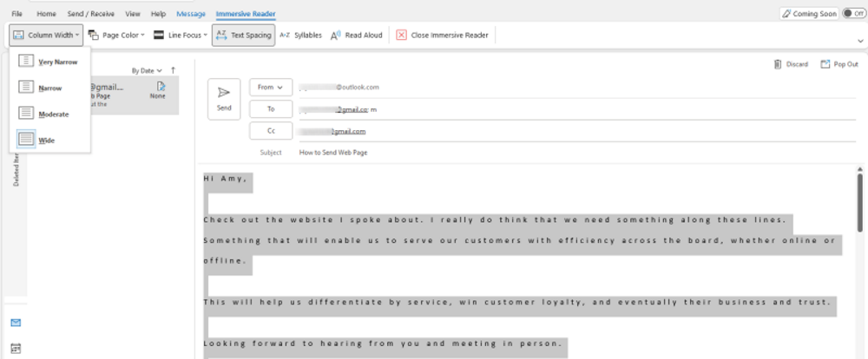
Task: Send the email message
Action: (224, 99)
